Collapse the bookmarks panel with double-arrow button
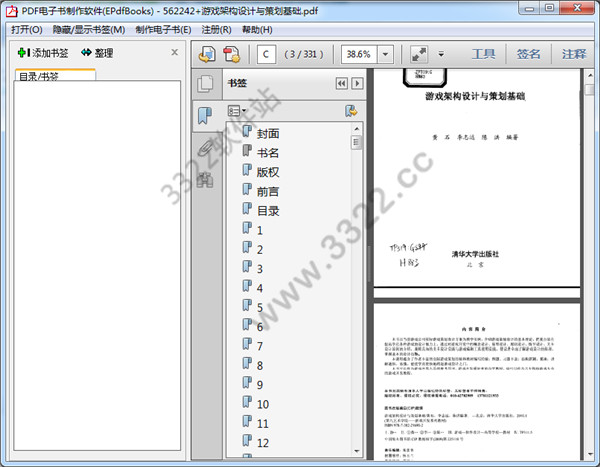The width and height of the screenshot is (600, 467). pyautogui.click(x=342, y=83)
